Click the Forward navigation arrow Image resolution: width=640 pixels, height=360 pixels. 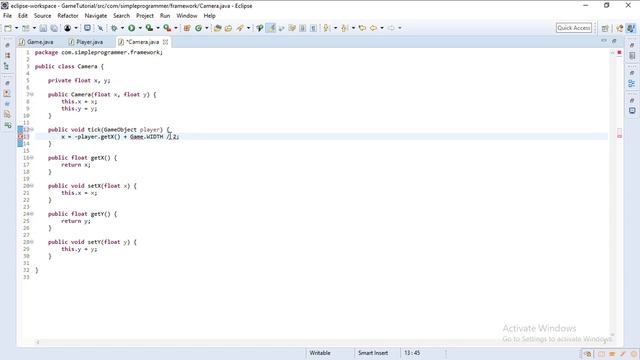(x=391, y=28)
